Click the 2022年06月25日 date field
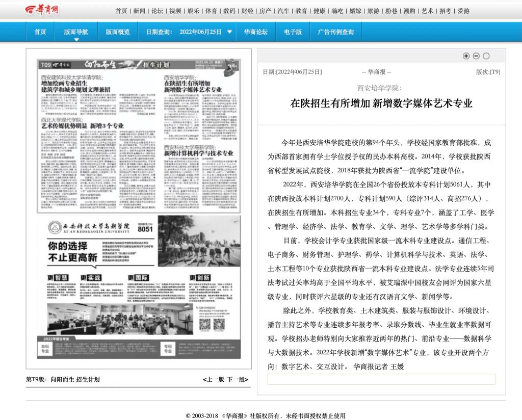522x420 pixels. [200, 32]
